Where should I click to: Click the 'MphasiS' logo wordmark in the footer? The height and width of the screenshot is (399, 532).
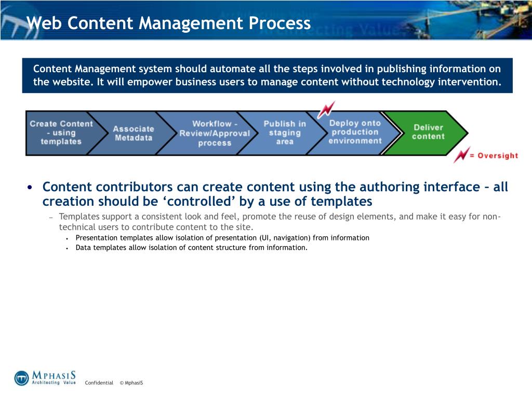pos(54,375)
